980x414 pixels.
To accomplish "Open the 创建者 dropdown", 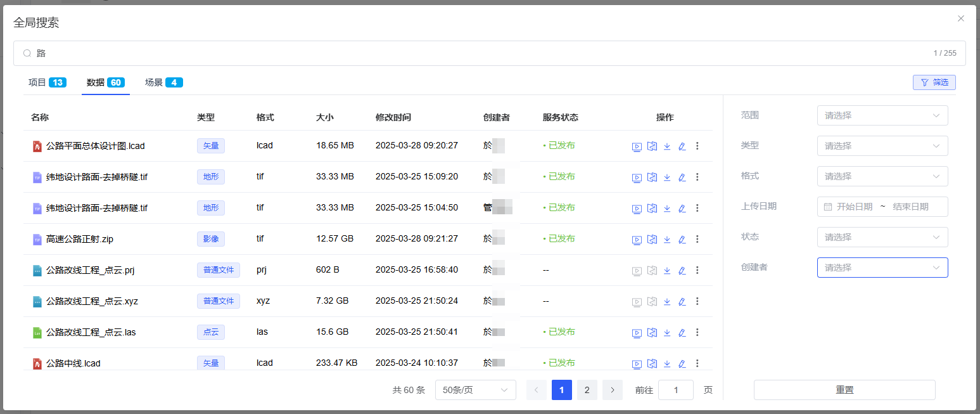I will 882,268.
